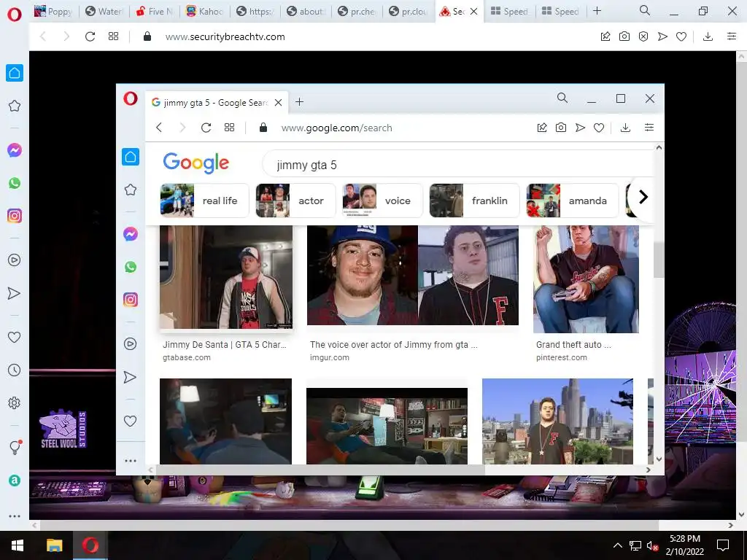Click the outer address bar securitybreachtv.com
The width and height of the screenshot is (747, 560).
225,36
